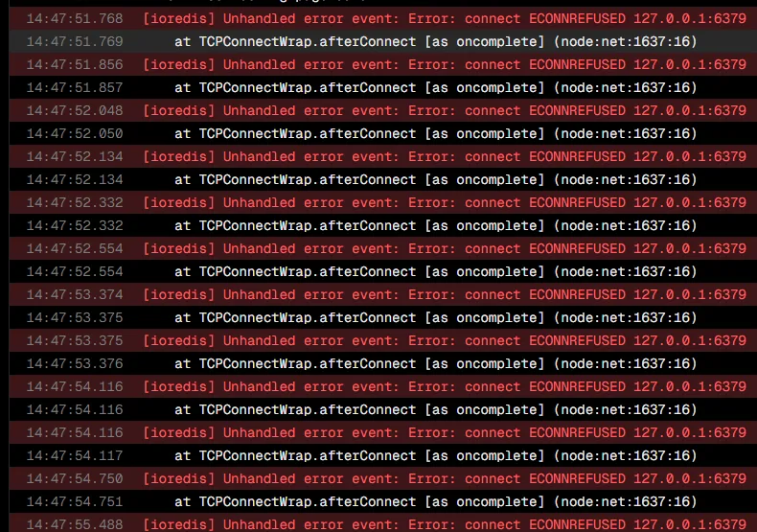This screenshot has height=532, width=757.
Task: Click the ECONNREFUSED error at 14:47:52.048
Action: [x=383, y=110]
